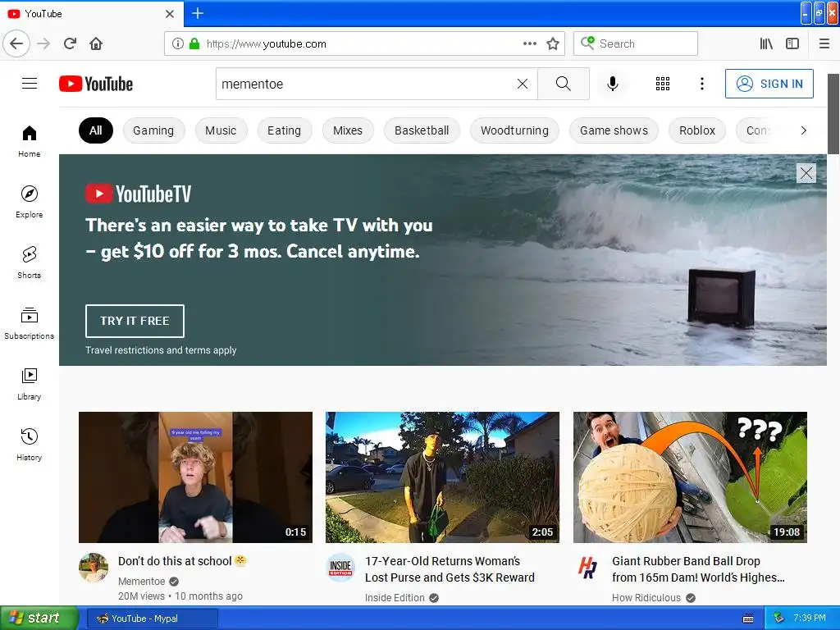Play the Don't do this at school thumbnail
Viewport: 840px width, 630px height.
point(195,477)
